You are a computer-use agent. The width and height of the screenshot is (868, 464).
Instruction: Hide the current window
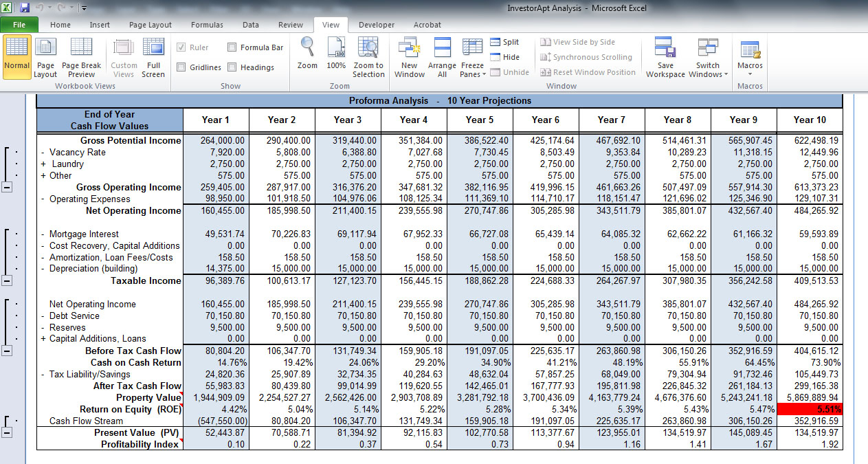click(504, 57)
